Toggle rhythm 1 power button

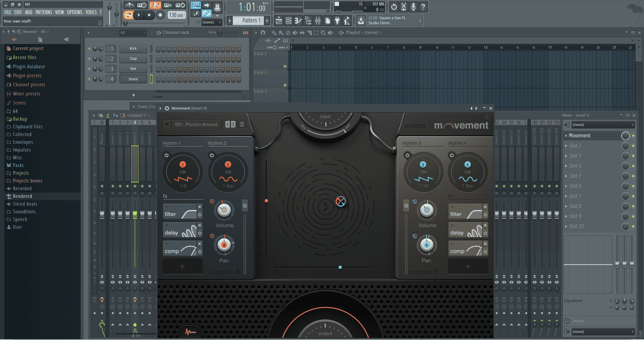click(x=166, y=155)
